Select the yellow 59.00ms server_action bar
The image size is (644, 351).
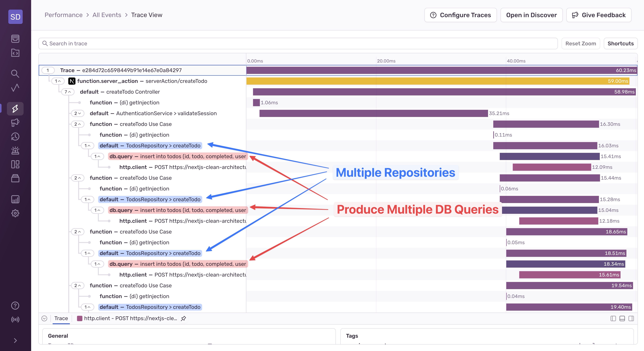click(x=438, y=81)
